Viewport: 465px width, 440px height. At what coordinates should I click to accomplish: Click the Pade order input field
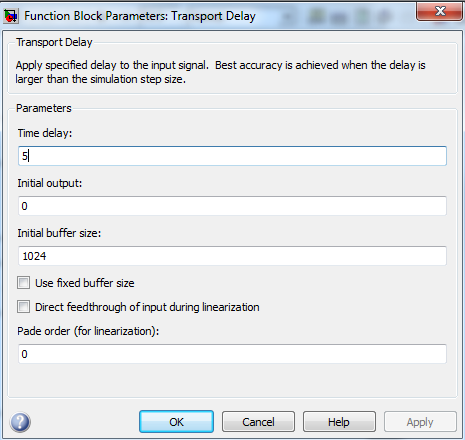coord(232,354)
